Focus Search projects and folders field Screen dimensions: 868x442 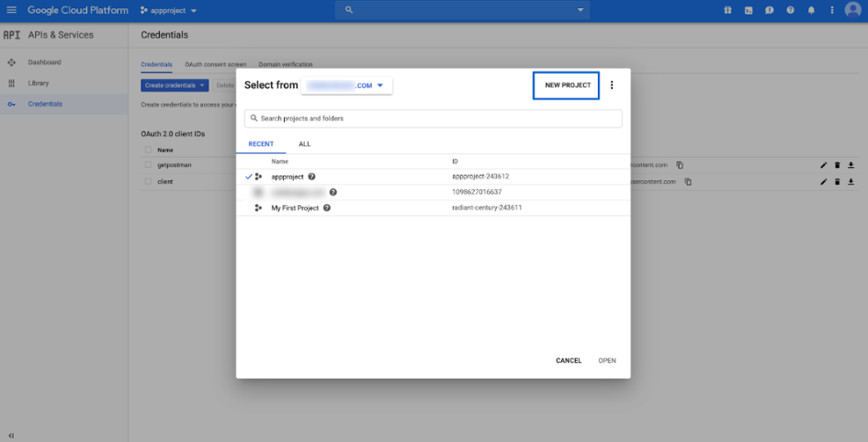434,119
